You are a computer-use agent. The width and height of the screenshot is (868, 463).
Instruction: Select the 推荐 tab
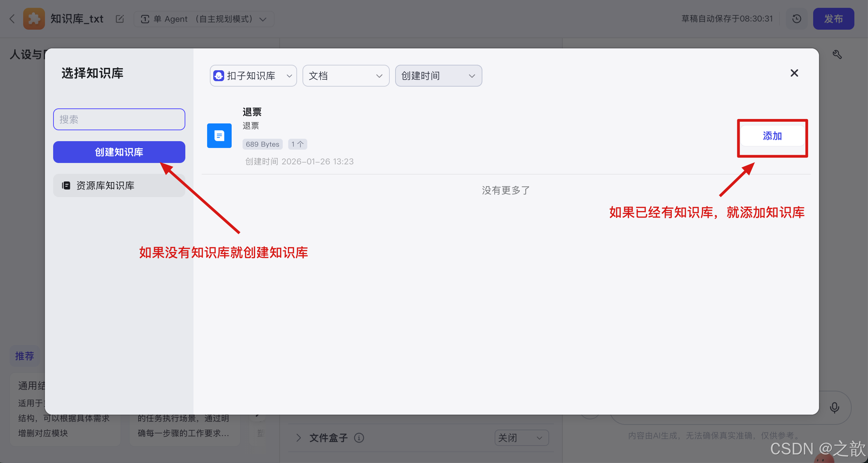[x=24, y=356]
